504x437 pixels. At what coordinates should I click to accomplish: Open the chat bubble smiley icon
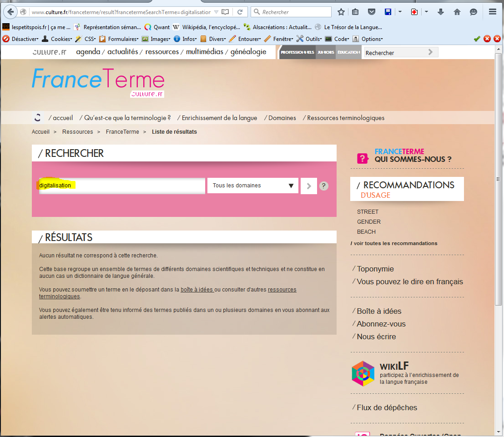tap(474, 12)
